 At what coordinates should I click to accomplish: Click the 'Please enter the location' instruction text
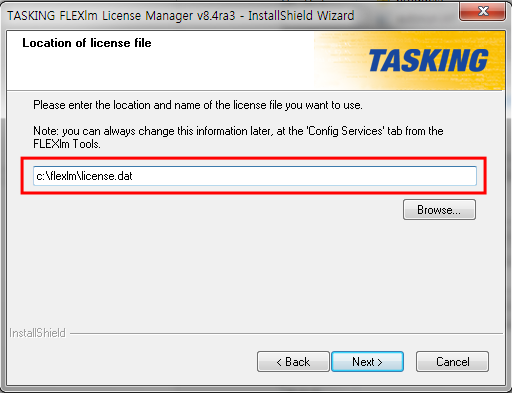[x=198, y=105]
